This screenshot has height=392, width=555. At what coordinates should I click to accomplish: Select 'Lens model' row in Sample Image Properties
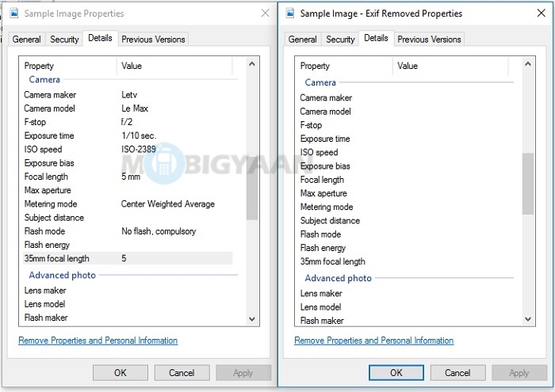[x=128, y=304]
